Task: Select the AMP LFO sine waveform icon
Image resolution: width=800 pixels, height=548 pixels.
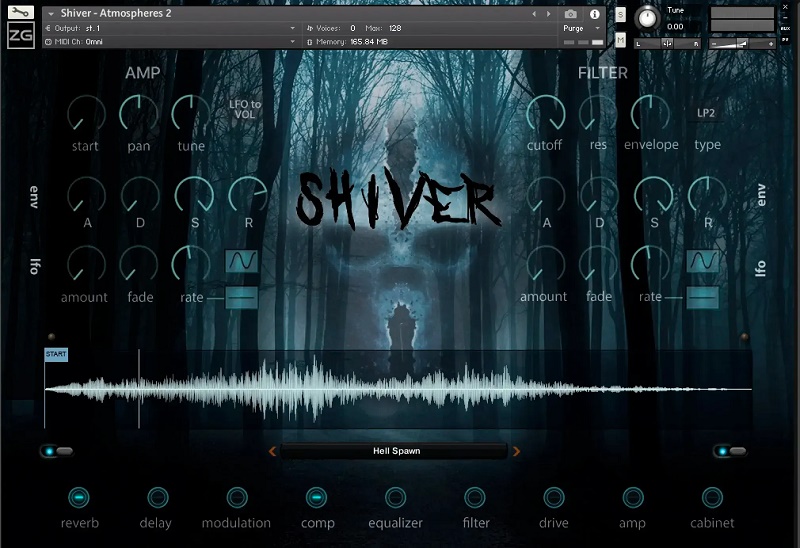Action: pyautogui.click(x=241, y=261)
